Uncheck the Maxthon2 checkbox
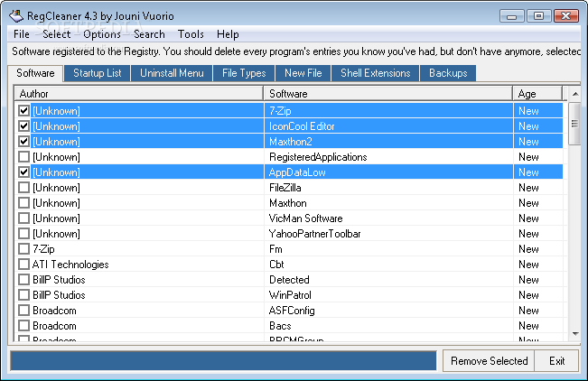 (x=24, y=142)
